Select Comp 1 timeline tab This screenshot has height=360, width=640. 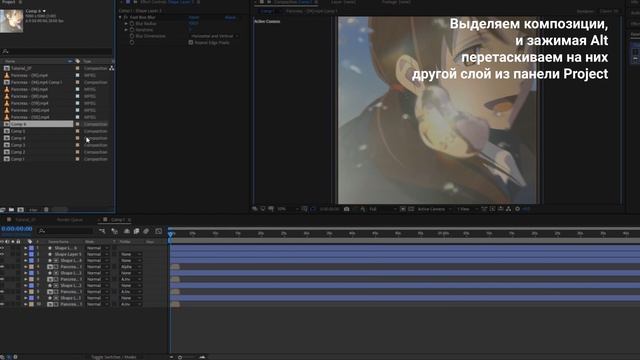pos(118,220)
